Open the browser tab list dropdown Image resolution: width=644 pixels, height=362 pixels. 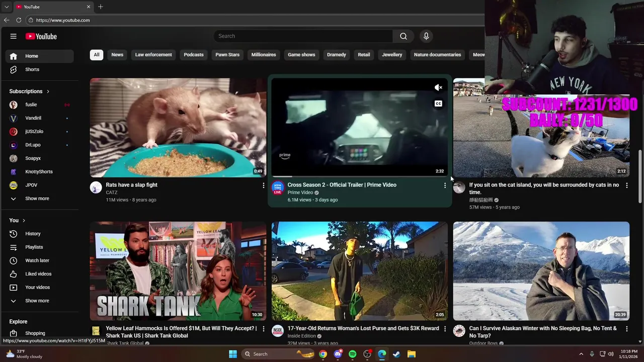(7, 7)
